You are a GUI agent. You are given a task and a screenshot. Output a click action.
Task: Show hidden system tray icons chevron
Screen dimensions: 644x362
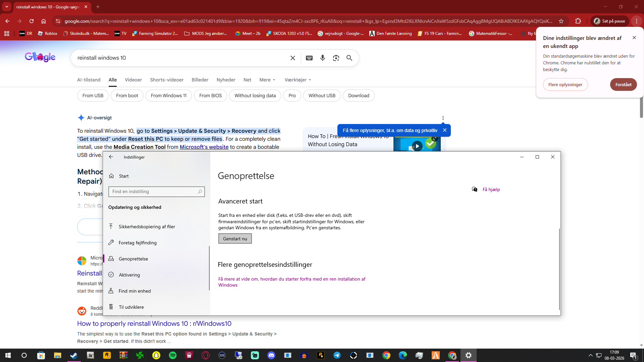tap(590, 355)
